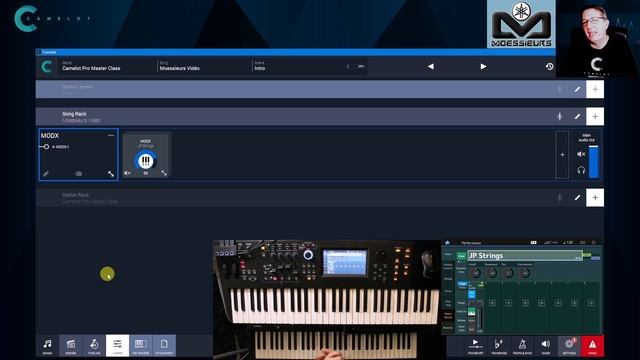The height and width of the screenshot is (360, 640).
Task: Add item to Scene Layers with plus
Action: point(595,89)
